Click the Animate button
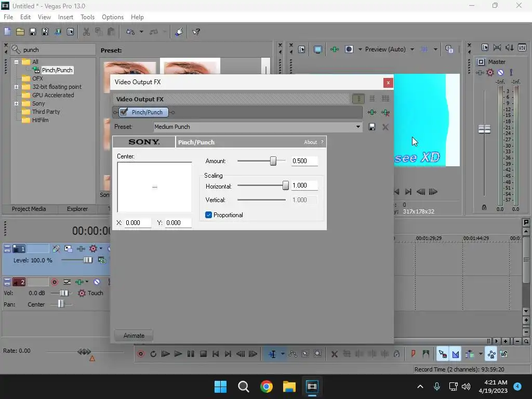532x399 pixels. (134, 336)
